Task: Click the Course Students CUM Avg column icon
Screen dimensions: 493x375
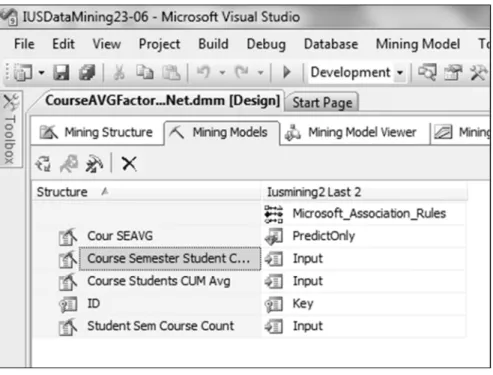Action: coord(68,282)
